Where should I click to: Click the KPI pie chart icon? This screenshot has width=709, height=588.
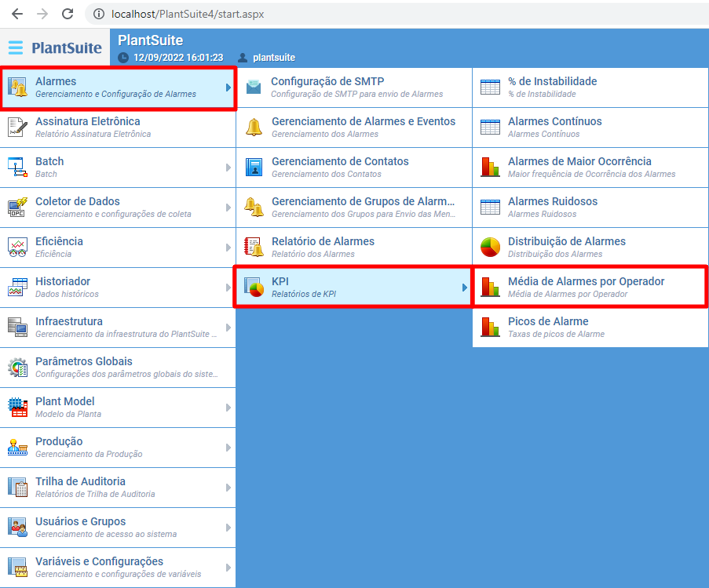click(x=254, y=287)
